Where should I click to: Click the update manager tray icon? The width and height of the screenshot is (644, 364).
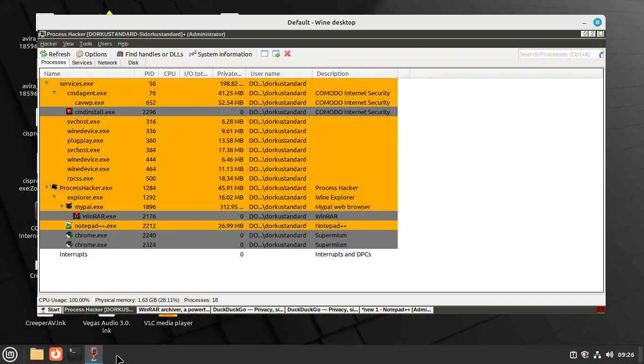(x=573, y=355)
